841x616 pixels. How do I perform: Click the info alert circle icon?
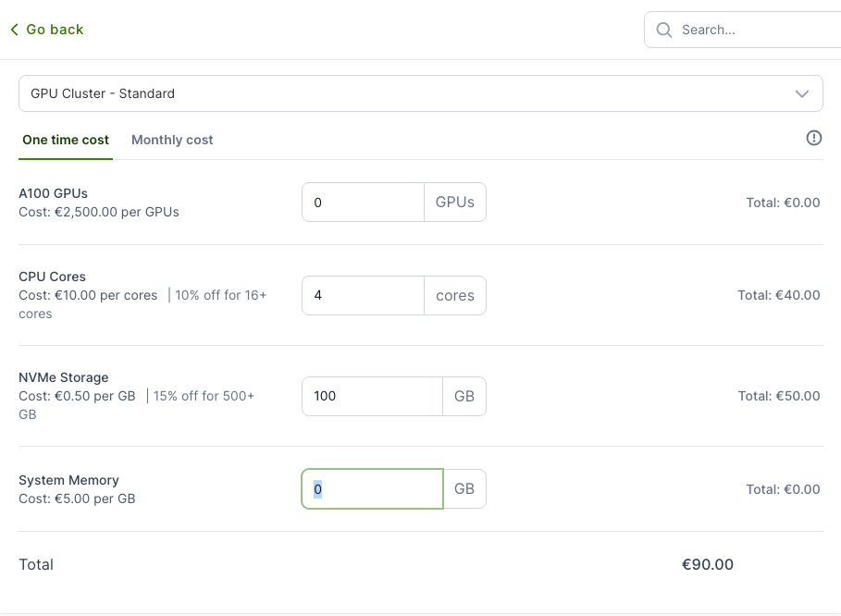[814, 138]
